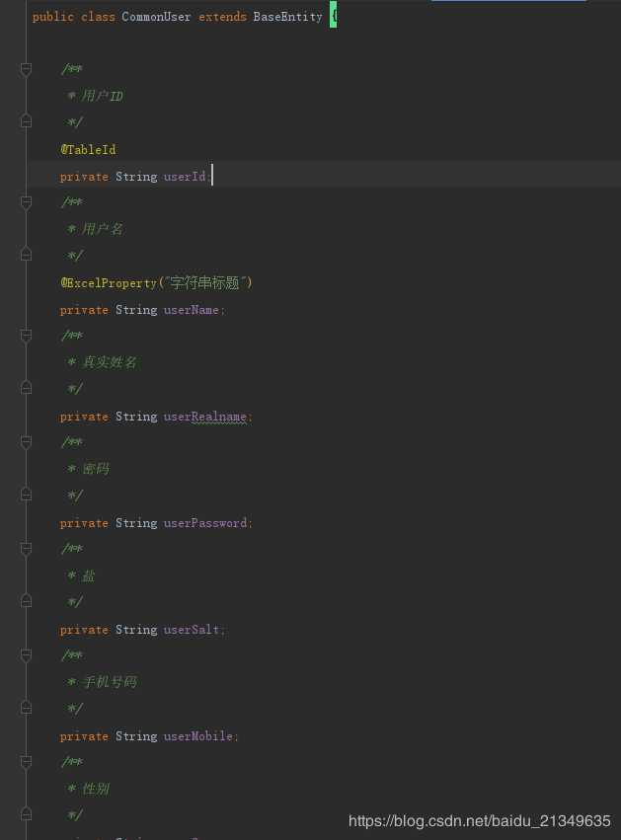Click the 真实姓名 comment text
Screen dimensions: 621x840
(x=110, y=362)
